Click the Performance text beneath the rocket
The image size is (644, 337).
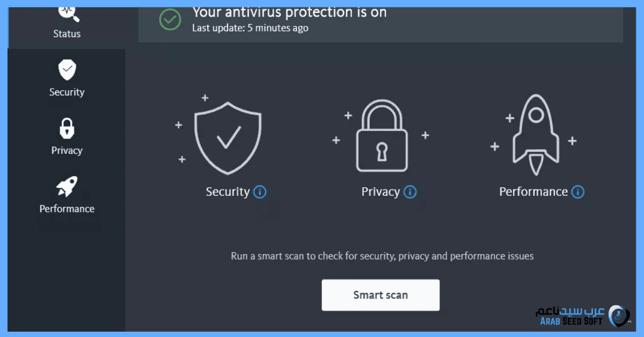tap(533, 192)
